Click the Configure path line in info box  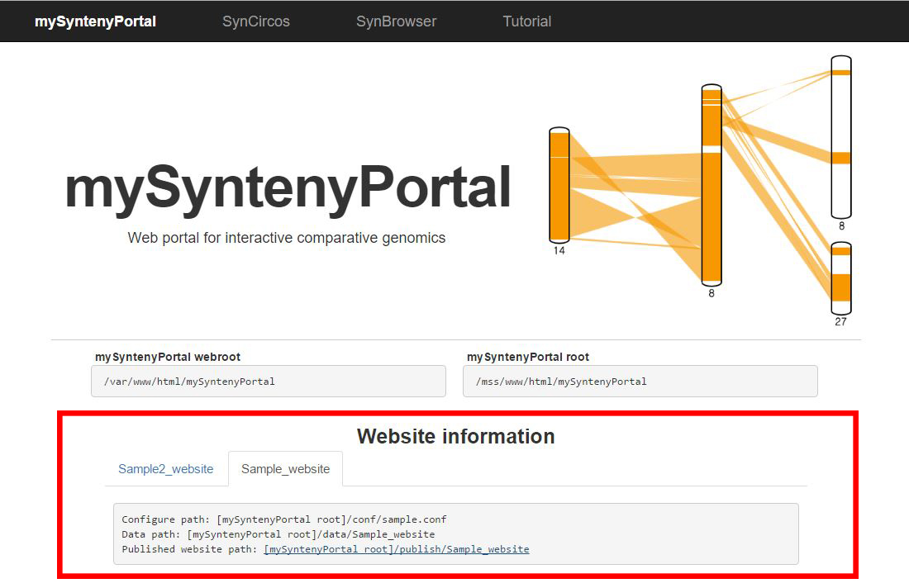click(x=283, y=519)
